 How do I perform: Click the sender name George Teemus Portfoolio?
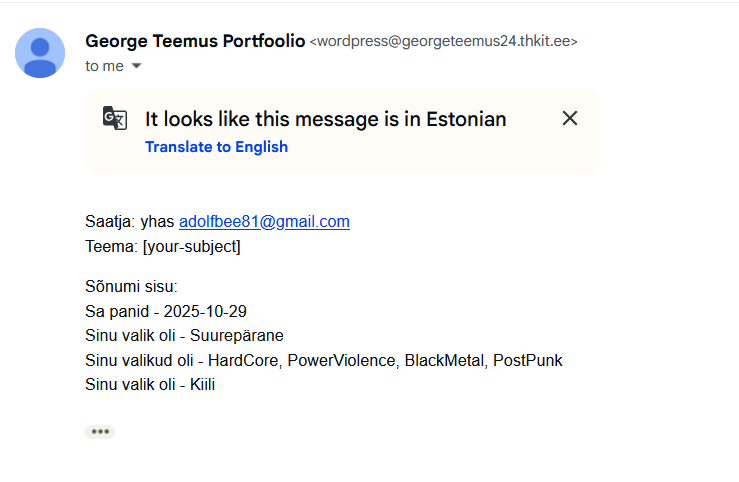click(195, 41)
